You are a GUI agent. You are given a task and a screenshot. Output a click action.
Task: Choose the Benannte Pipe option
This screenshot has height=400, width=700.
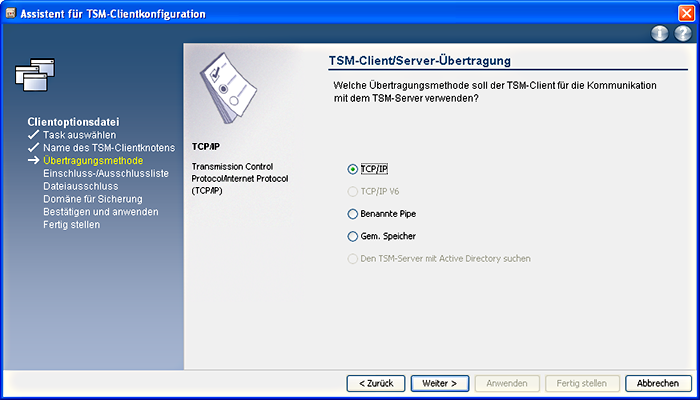[352, 214]
